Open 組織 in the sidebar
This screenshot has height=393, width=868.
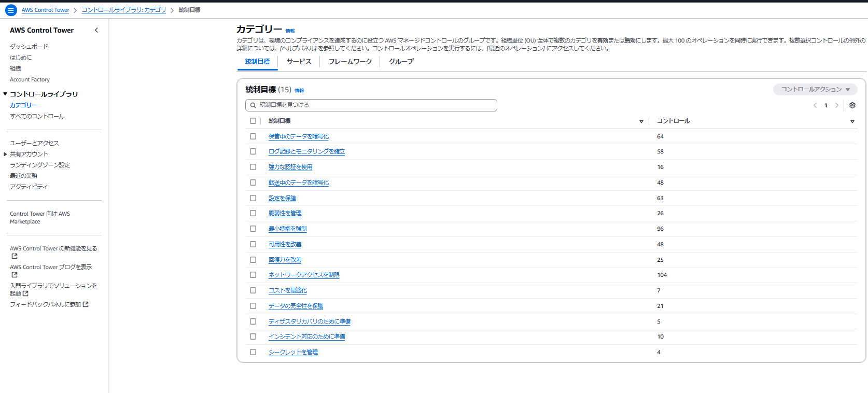pos(16,68)
